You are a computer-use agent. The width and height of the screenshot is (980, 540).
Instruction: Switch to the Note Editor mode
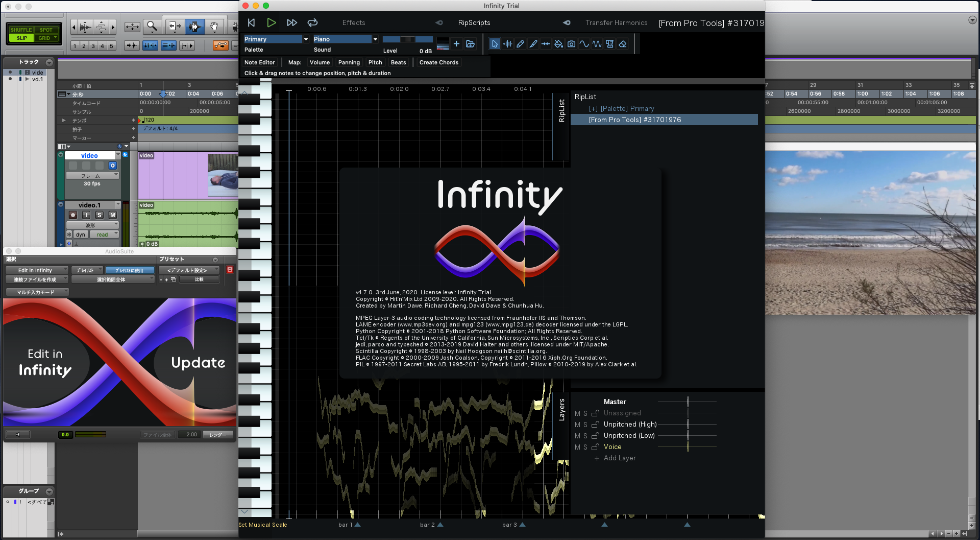point(259,62)
